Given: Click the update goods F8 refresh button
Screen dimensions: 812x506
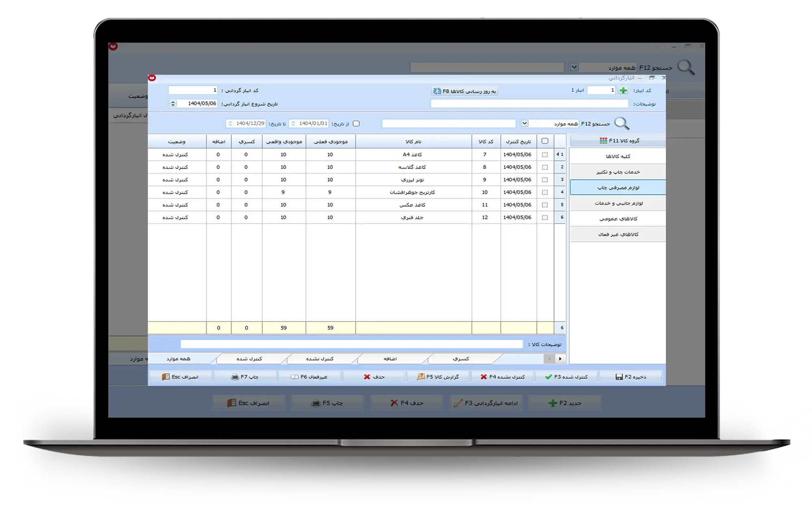Looking at the screenshot, I should (x=465, y=91).
